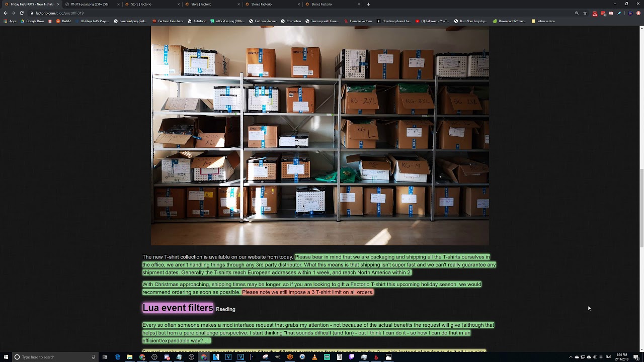Open the Chrome three-dot menu
This screenshot has height=362, width=644.
(639, 13)
